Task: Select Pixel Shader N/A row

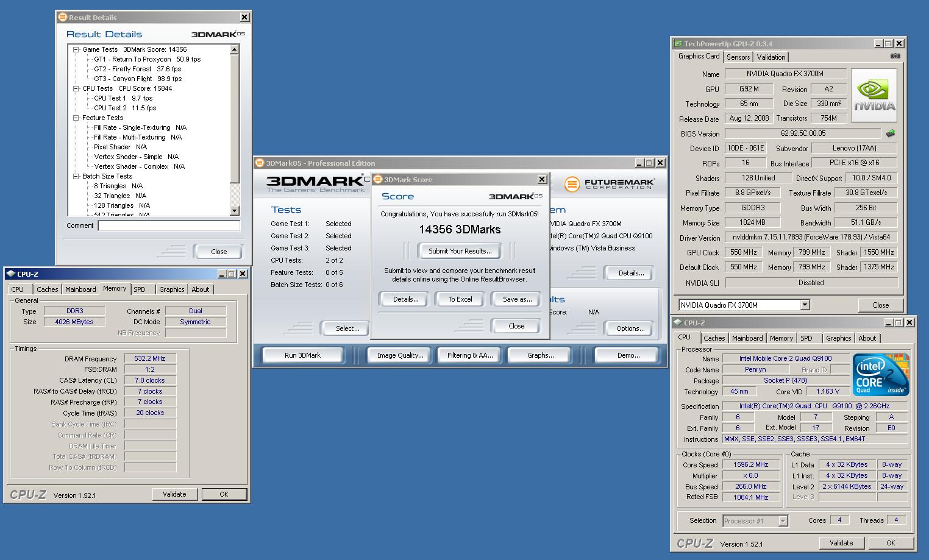Action: [120, 147]
